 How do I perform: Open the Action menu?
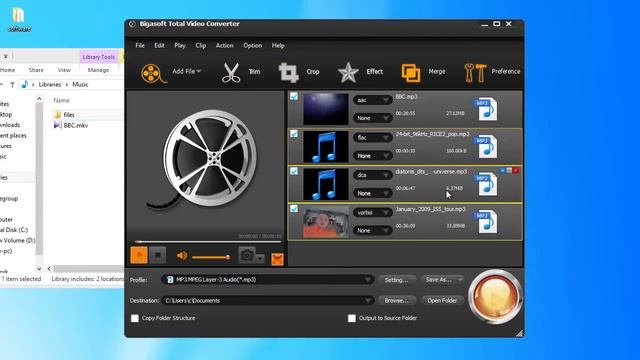[x=224, y=46]
